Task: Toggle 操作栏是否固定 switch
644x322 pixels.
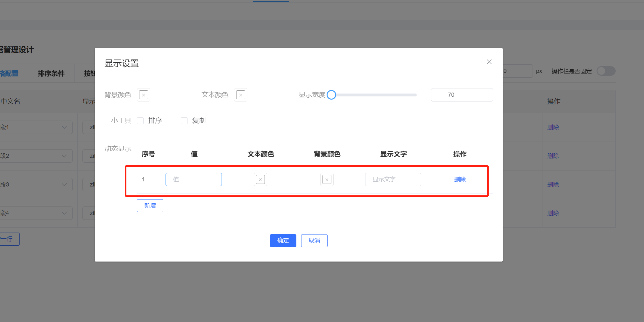Action: pyautogui.click(x=605, y=71)
